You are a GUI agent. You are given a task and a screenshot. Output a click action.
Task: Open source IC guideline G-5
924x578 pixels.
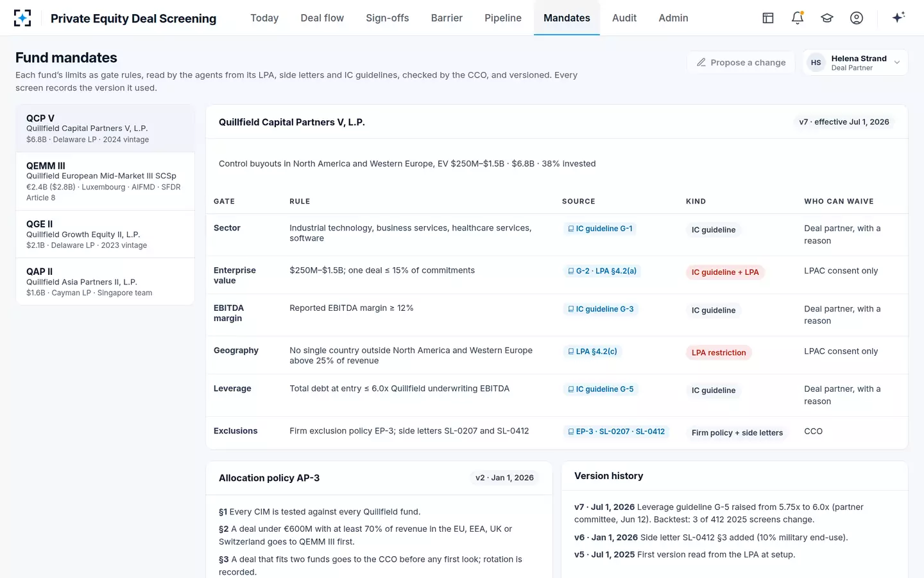601,389
